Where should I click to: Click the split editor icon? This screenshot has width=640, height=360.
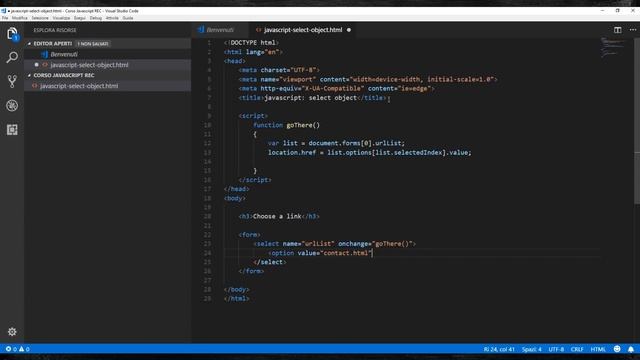coord(618,30)
